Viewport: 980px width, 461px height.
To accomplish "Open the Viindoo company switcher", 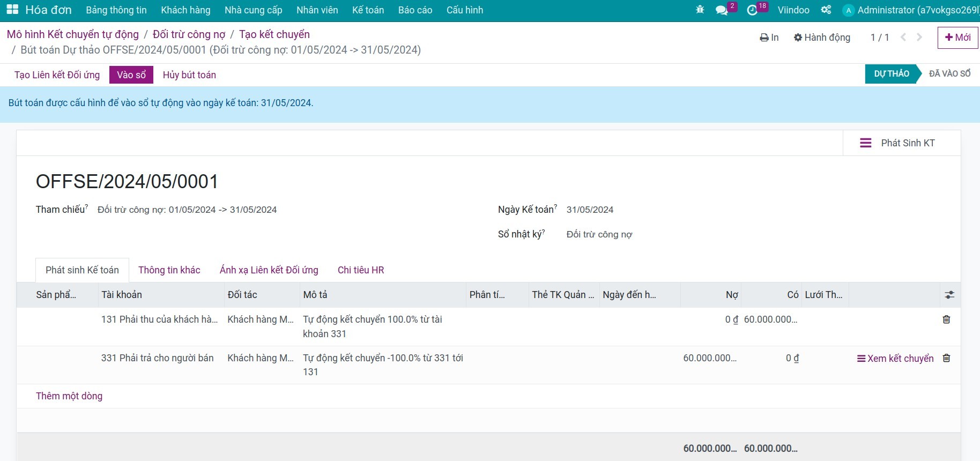I will [793, 10].
